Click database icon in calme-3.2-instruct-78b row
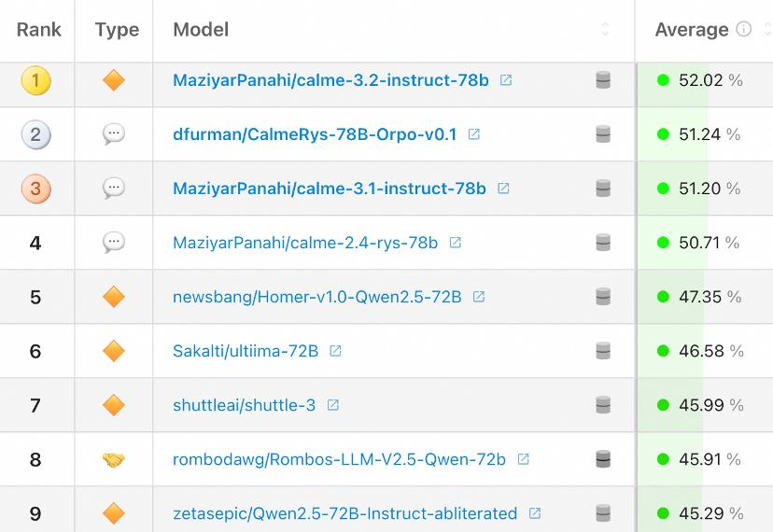Image resolution: width=773 pixels, height=532 pixels. tap(603, 80)
